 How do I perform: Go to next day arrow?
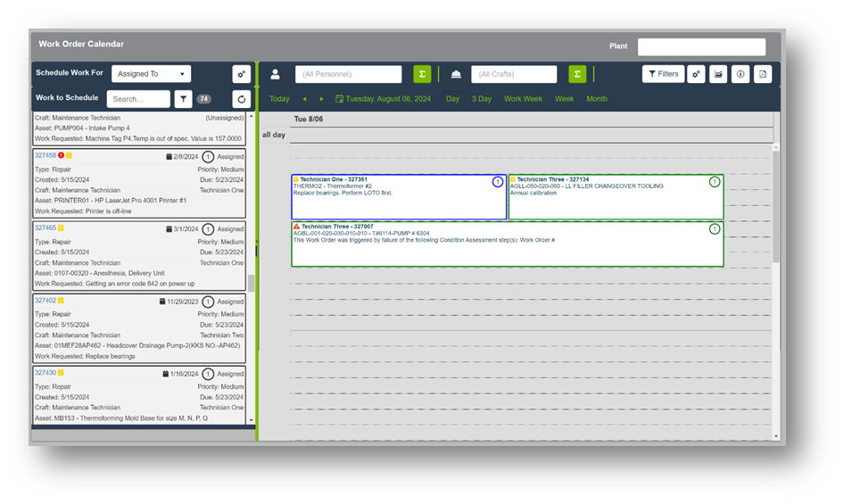pyautogui.click(x=321, y=99)
